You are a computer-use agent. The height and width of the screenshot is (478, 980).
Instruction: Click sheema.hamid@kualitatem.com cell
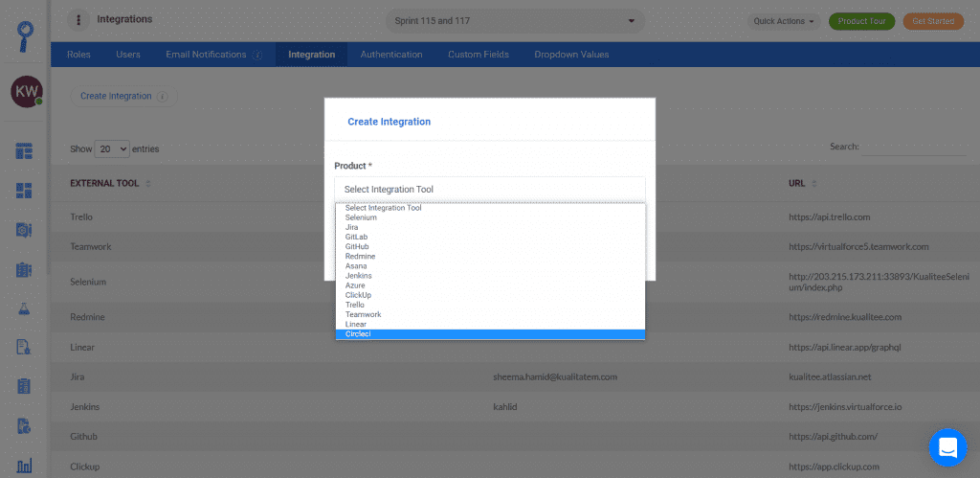click(x=556, y=377)
